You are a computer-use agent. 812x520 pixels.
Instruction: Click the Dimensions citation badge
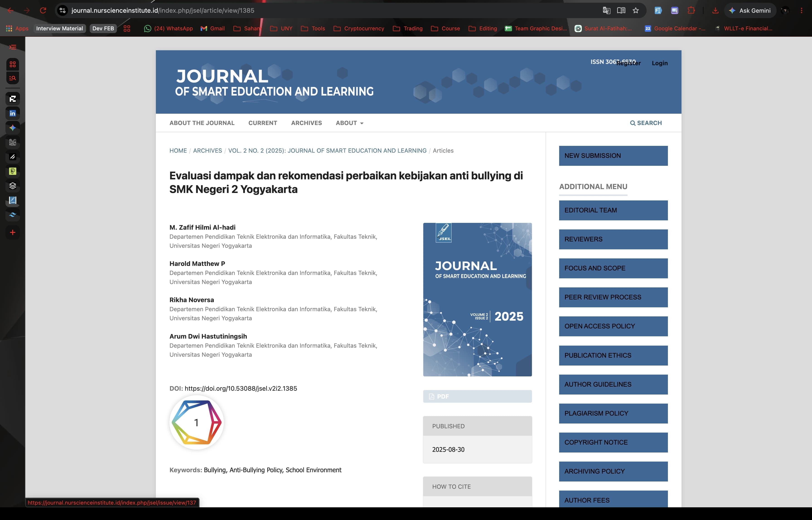coord(197,422)
